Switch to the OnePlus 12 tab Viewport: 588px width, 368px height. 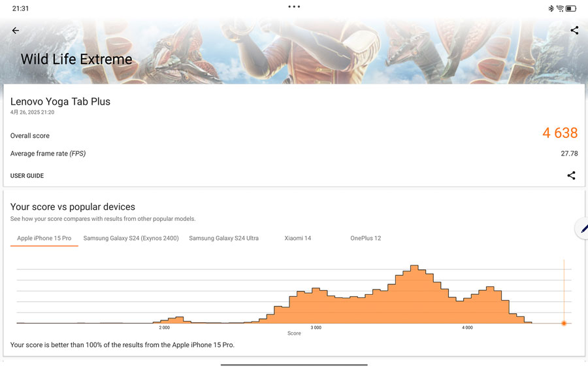366,238
